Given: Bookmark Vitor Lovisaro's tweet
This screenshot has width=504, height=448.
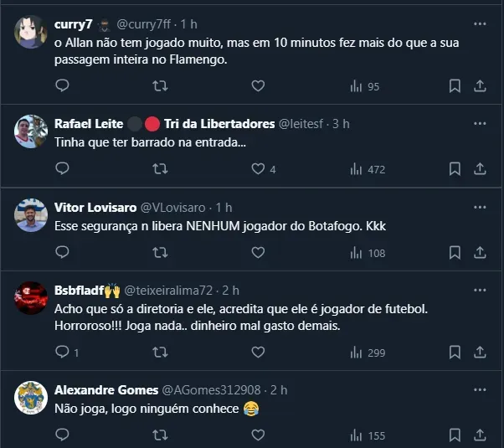Looking at the screenshot, I should [x=455, y=252].
